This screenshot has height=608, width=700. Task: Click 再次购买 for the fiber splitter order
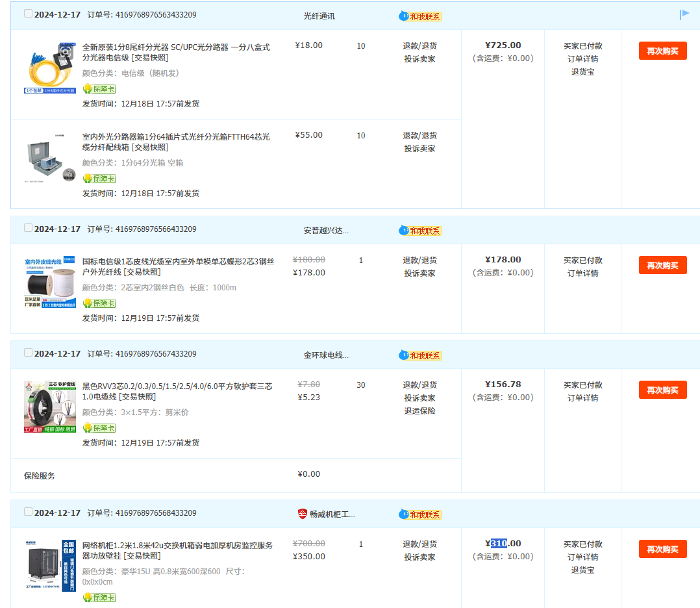point(662,51)
